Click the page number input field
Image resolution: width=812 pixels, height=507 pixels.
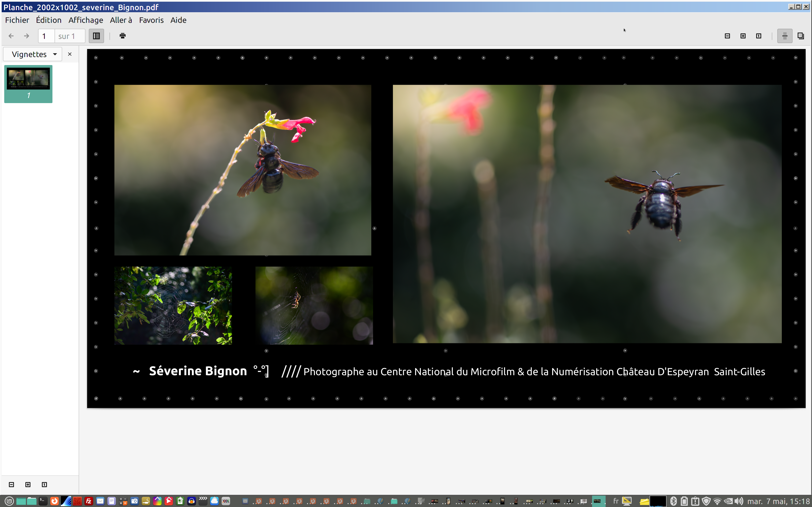tap(46, 36)
